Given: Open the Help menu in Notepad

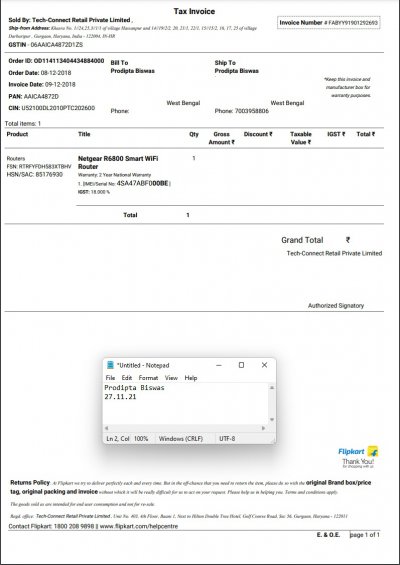Looking at the screenshot, I should 191,378.
